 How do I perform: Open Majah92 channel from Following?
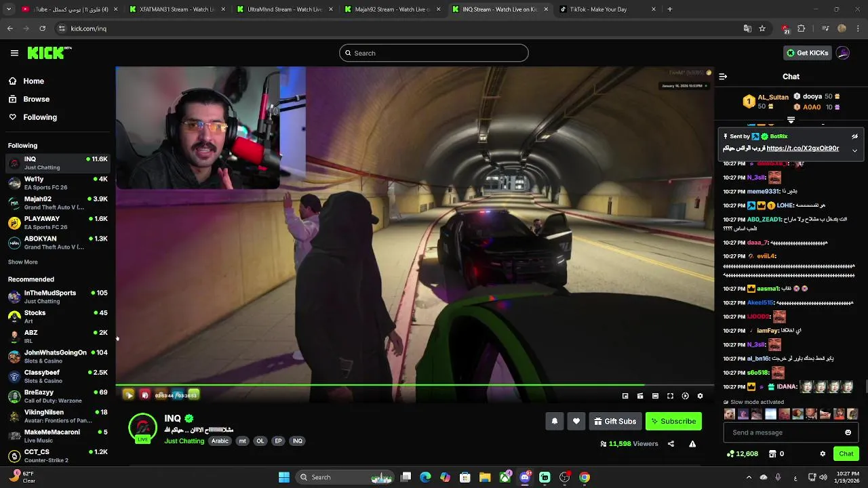(x=58, y=203)
